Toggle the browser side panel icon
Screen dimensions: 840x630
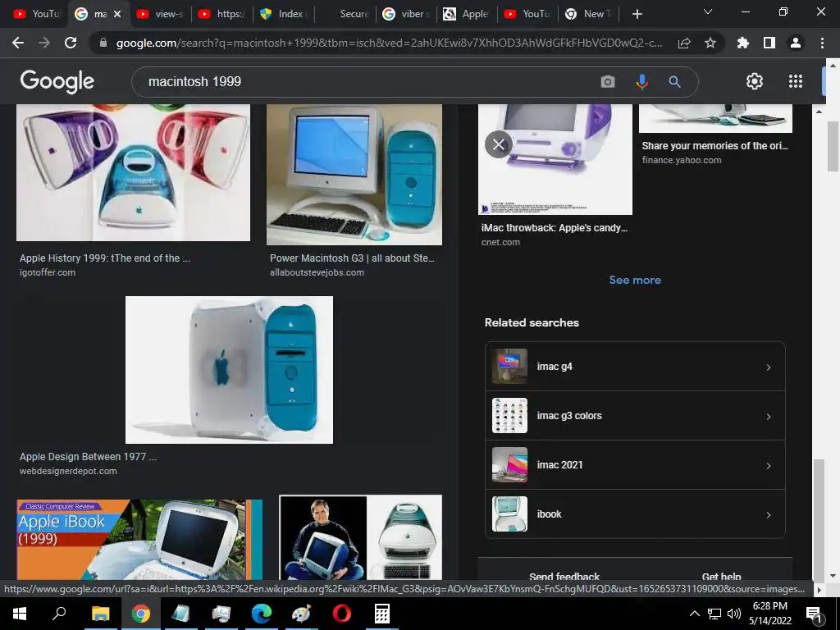click(x=769, y=43)
